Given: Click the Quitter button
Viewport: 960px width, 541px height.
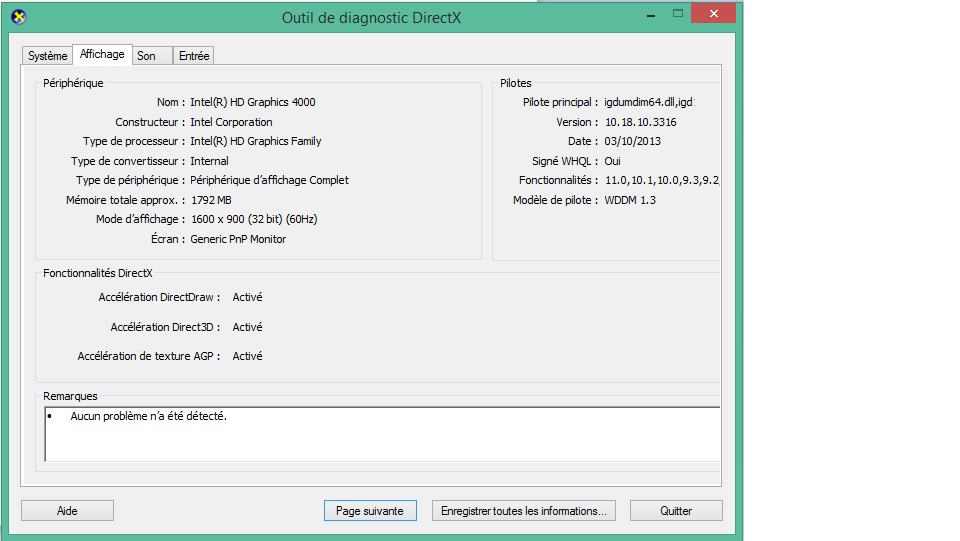Looking at the screenshot, I should 676,510.
